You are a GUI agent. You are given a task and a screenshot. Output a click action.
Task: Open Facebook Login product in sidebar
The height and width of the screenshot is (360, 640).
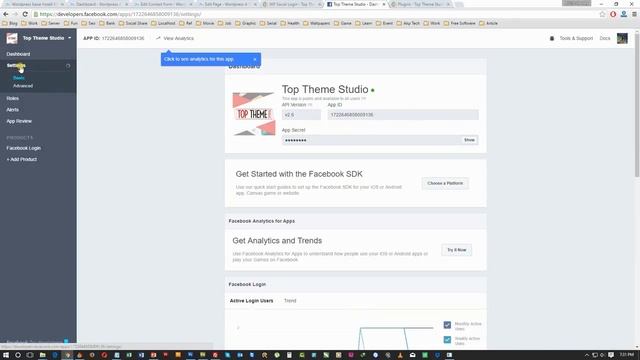point(24,148)
